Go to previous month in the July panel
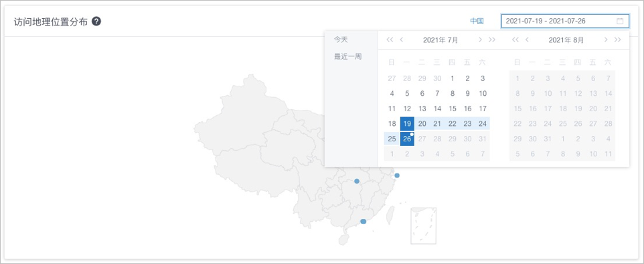This screenshot has height=264, width=644. (401, 40)
